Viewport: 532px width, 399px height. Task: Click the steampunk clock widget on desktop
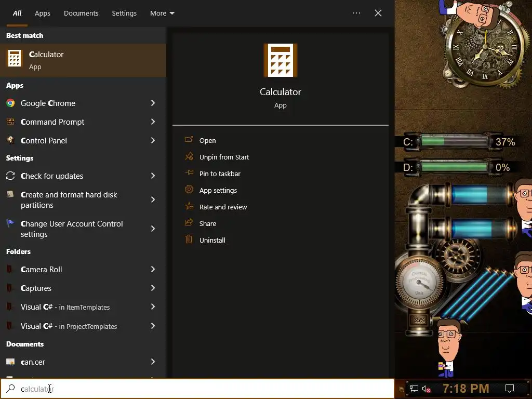pos(485,47)
